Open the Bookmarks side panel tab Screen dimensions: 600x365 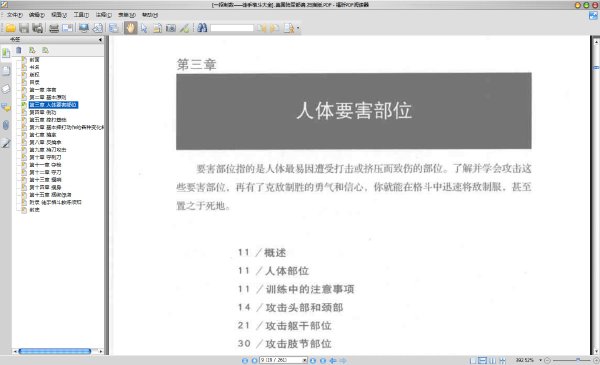pos(6,53)
